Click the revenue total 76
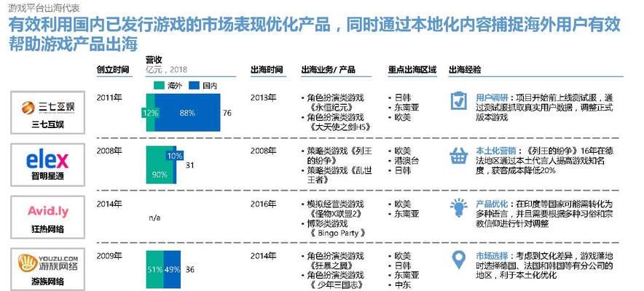 click(x=227, y=113)
